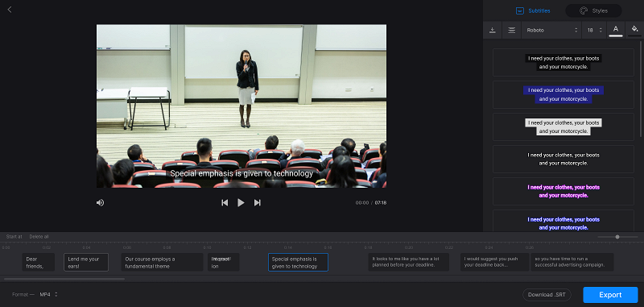Switch to the Styles tab
The width and height of the screenshot is (644, 307).
point(593,10)
